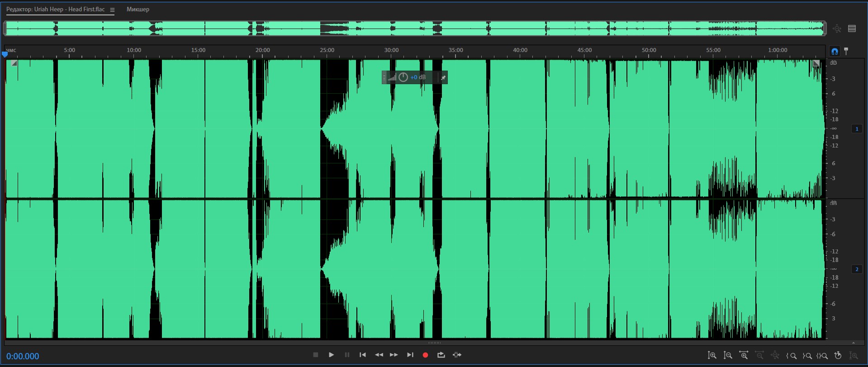Zoom in amplitude on the waveform

pos(712,356)
